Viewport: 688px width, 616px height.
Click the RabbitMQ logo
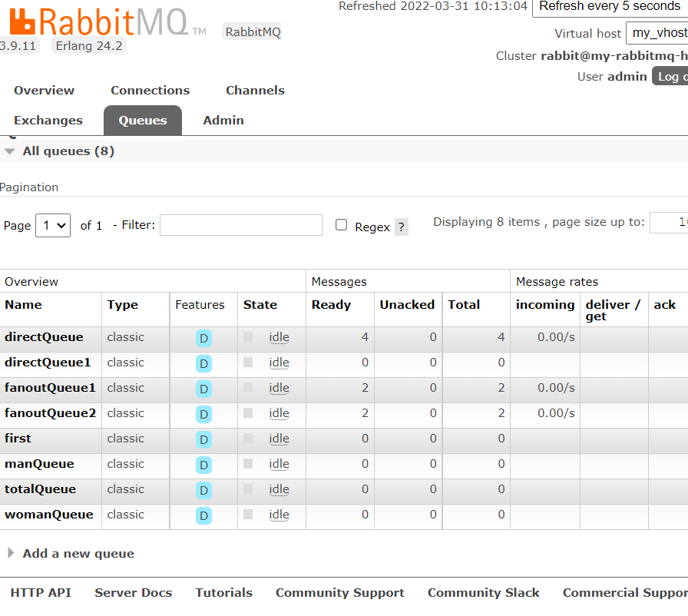tap(107, 22)
